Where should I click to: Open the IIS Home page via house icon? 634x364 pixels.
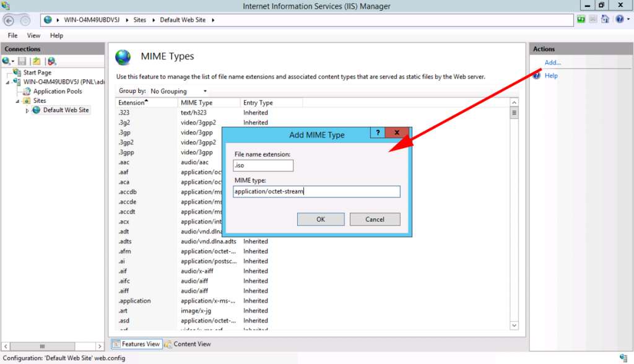(605, 19)
